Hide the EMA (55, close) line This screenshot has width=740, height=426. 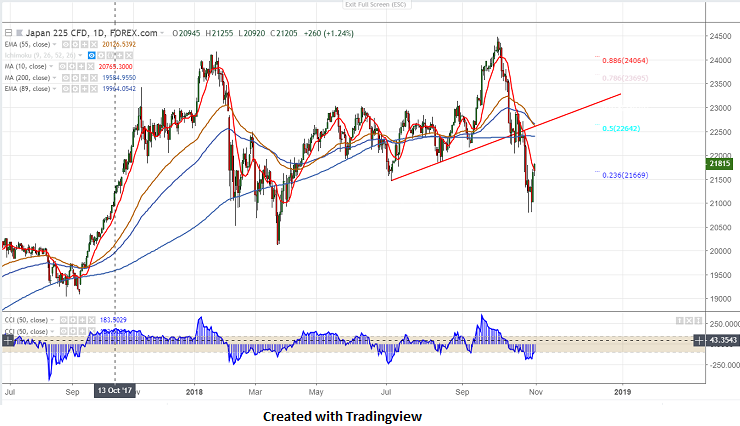point(66,44)
